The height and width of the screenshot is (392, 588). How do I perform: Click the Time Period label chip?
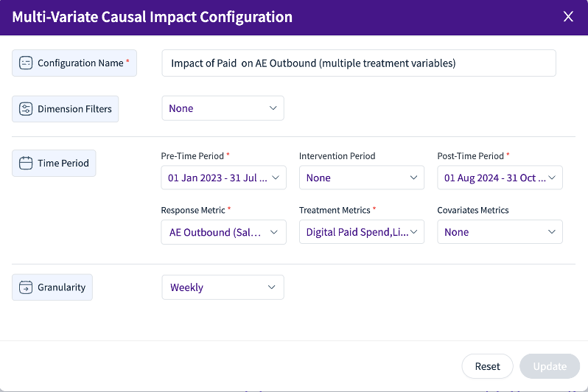pyautogui.click(x=54, y=163)
